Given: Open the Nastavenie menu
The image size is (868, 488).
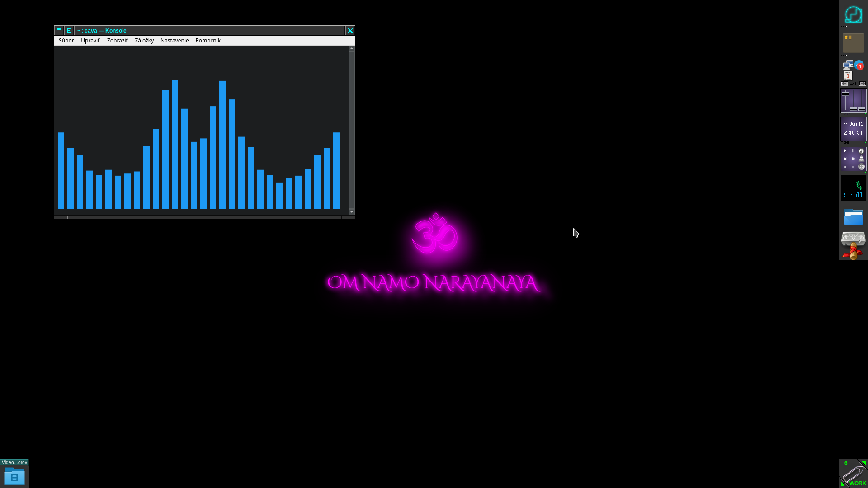Looking at the screenshot, I should click(174, 41).
